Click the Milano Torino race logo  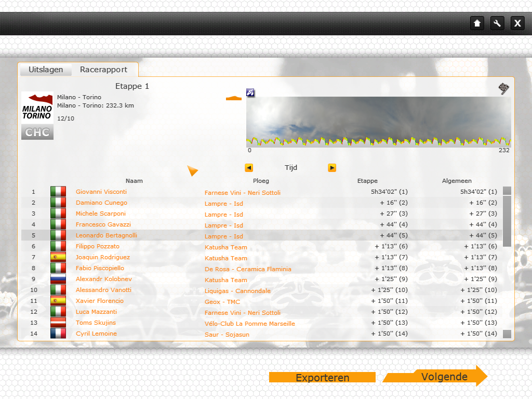point(37,108)
